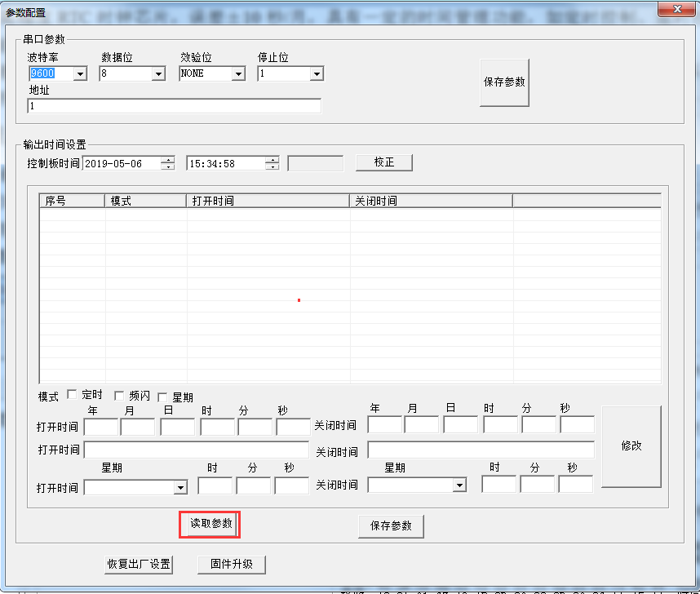Increase the control board date with up arrow
The height and width of the screenshot is (594, 700).
click(168, 160)
